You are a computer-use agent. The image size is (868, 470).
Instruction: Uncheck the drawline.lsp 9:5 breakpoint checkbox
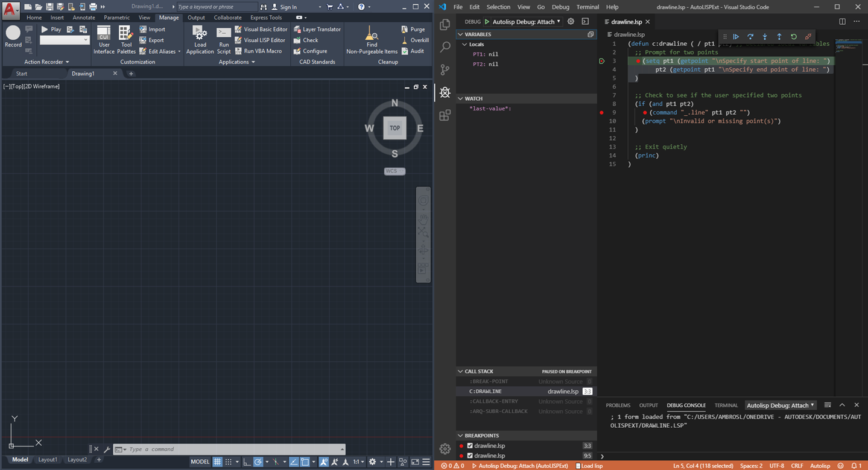pos(470,456)
